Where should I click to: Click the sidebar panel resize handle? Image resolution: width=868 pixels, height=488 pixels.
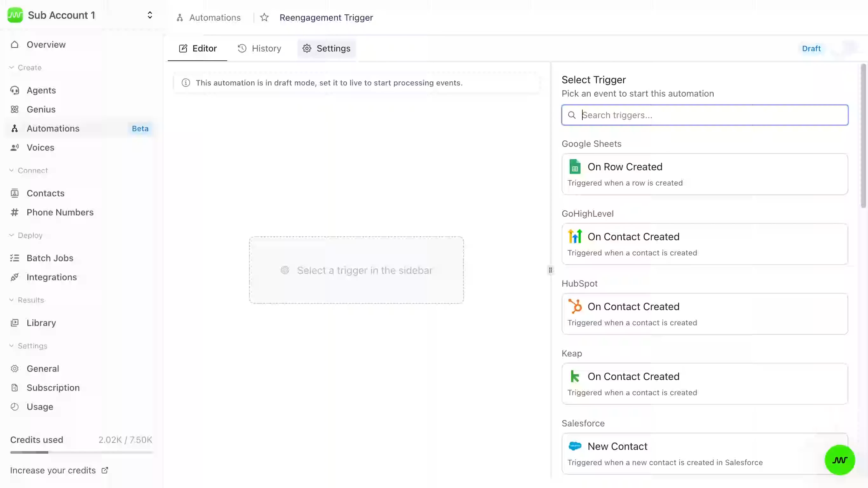pyautogui.click(x=550, y=270)
